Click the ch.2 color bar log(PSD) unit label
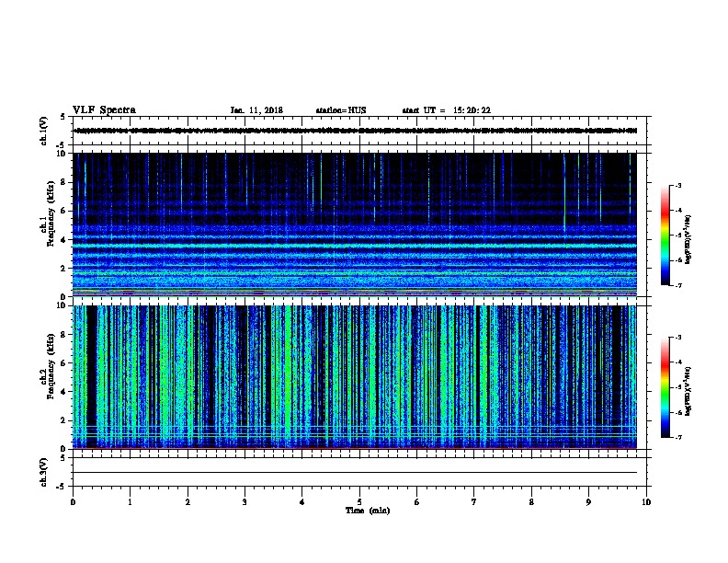Viewport: 728px width, 563px height. coord(688,392)
